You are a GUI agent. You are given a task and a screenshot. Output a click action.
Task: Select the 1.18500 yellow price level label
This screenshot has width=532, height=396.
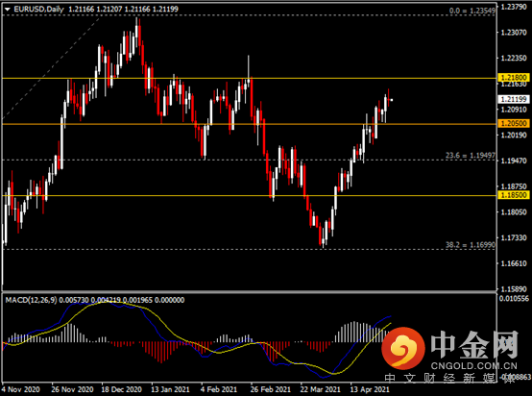point(514,195)
